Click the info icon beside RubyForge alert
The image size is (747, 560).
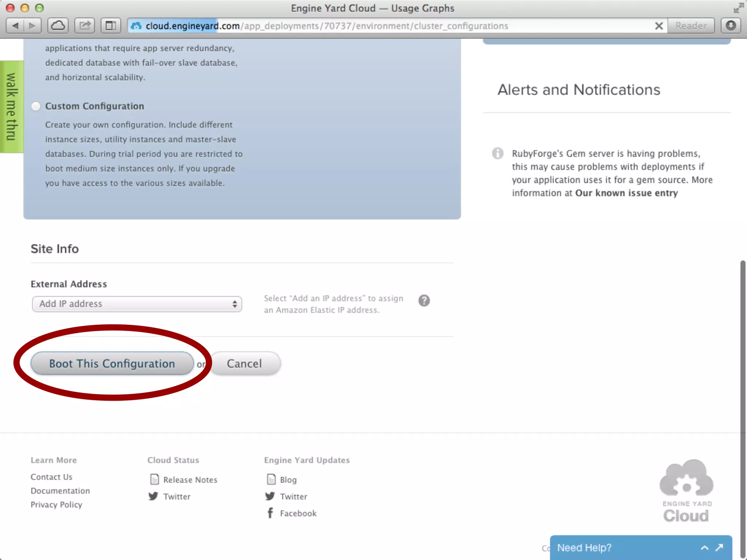(498, 153)
